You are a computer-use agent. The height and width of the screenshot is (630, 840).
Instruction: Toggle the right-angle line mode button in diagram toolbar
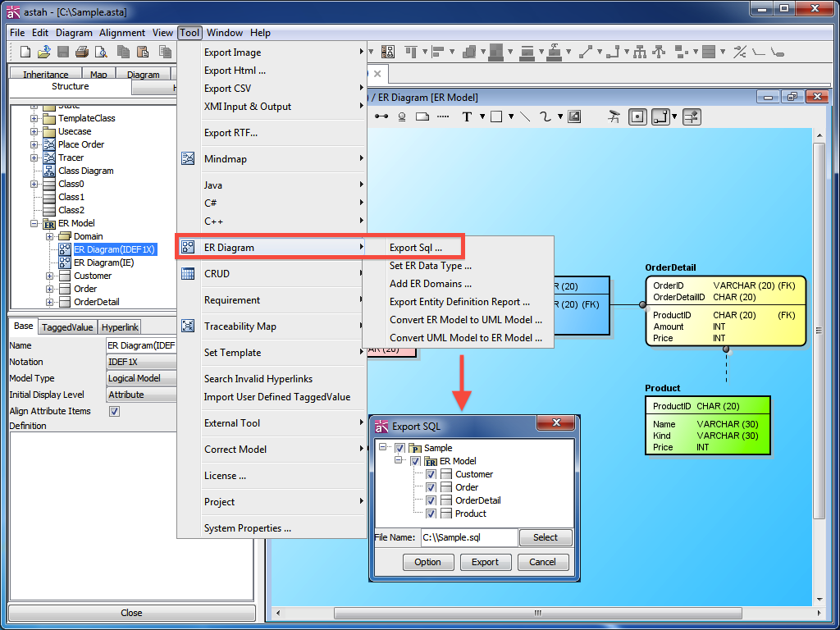(x=661, y=116)
